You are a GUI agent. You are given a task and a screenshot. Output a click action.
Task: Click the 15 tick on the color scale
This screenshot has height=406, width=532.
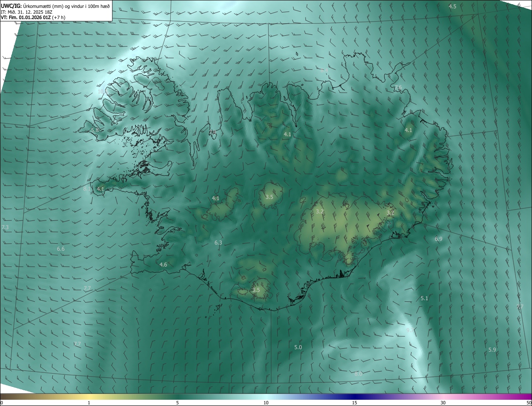pyautogui.click(x=355, y=403)
